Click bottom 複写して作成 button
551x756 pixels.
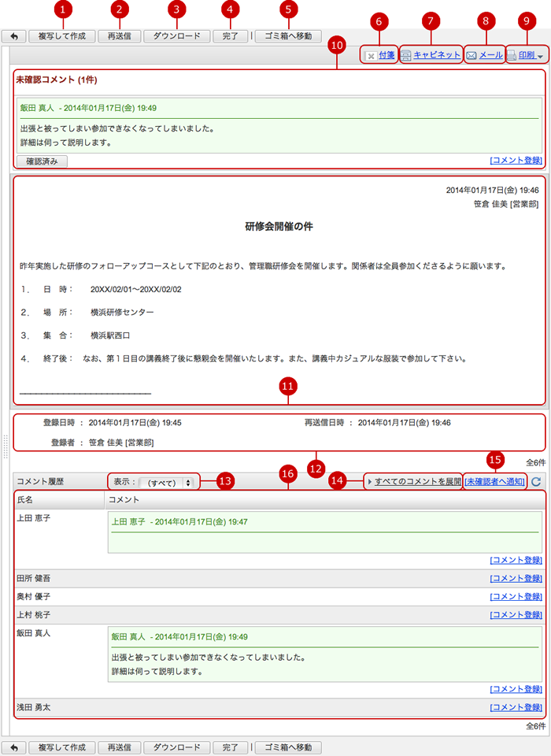point(61,747)
